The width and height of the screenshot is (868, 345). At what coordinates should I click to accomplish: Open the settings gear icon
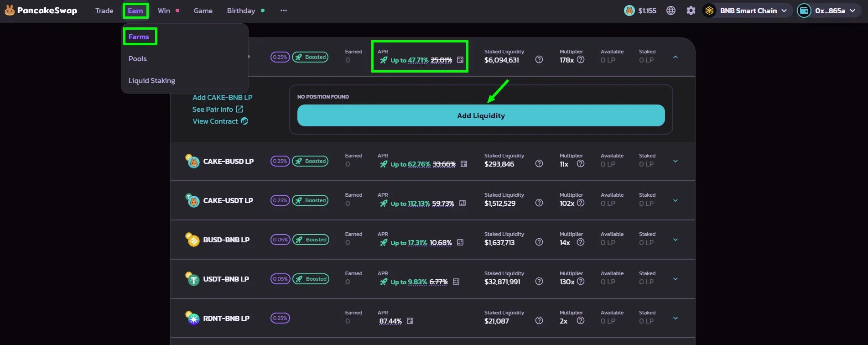691,10
